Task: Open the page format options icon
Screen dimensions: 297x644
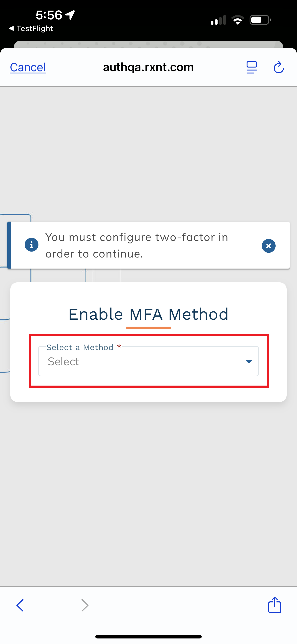Action: tap(251, 67)
